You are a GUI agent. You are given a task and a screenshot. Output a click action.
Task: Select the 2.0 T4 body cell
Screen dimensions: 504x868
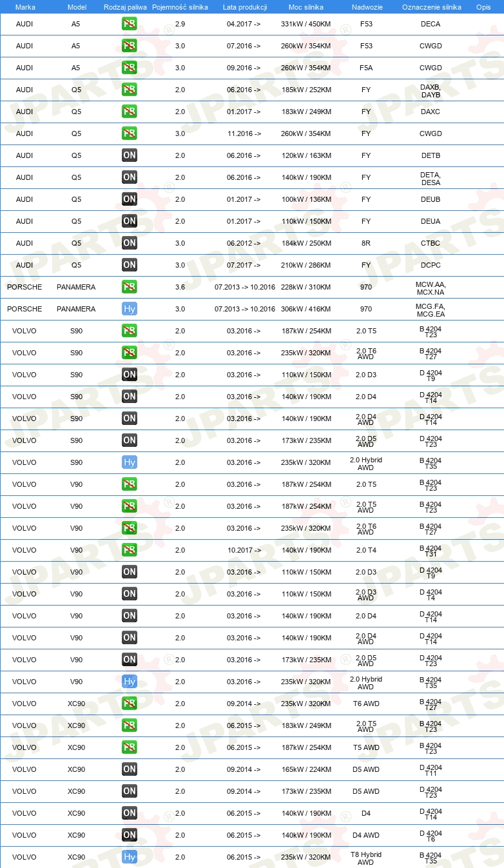(x=366, y=550)
